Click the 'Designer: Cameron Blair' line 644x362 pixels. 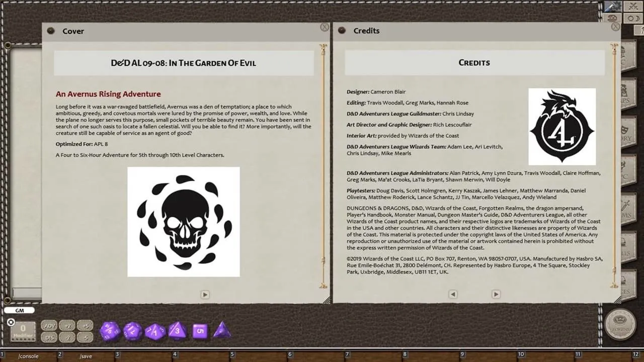click(x=376, y=92)
